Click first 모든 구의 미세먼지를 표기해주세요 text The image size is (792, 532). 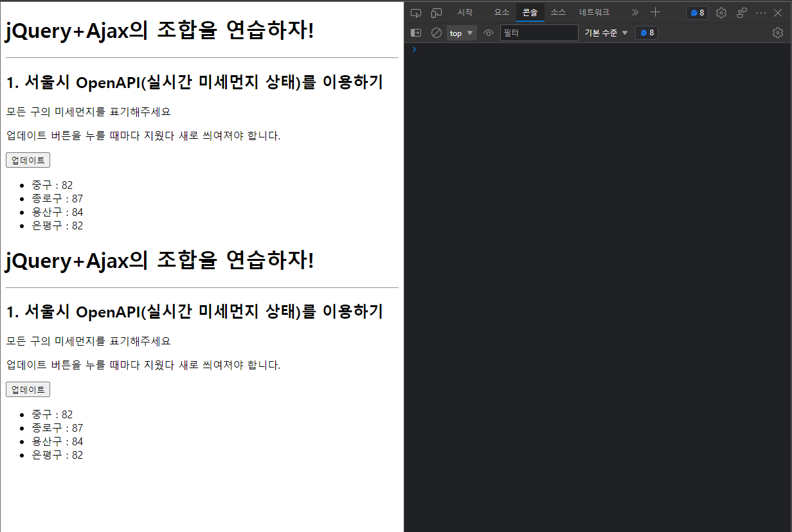point(89,111)
